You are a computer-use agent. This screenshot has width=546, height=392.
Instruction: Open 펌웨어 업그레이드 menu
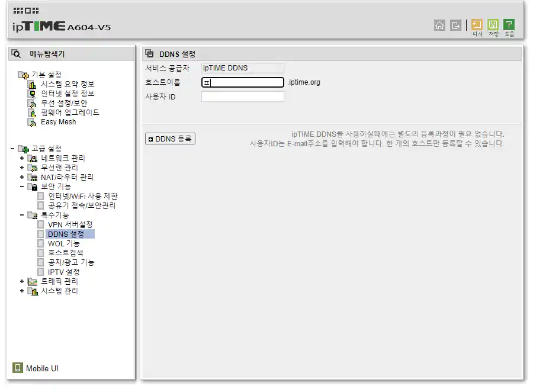click(x=70, y=113)
